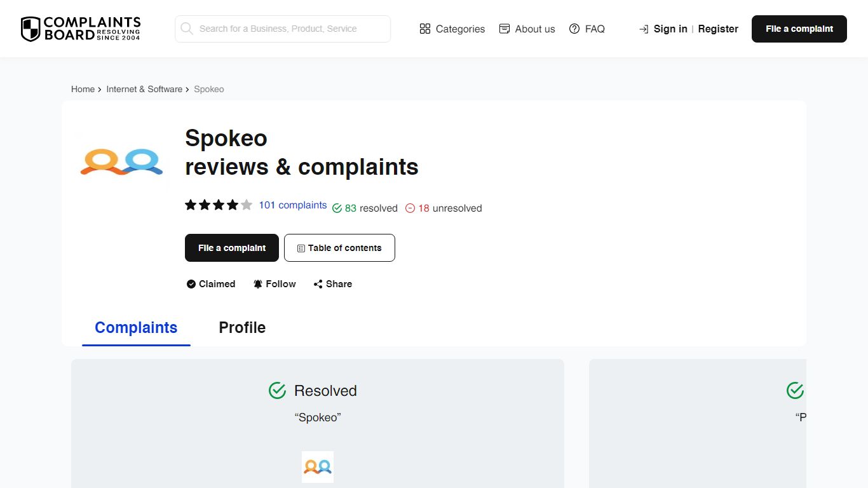The image size is (868, 488).
Task: Click the Share button
Action: (x=333, y=284)
